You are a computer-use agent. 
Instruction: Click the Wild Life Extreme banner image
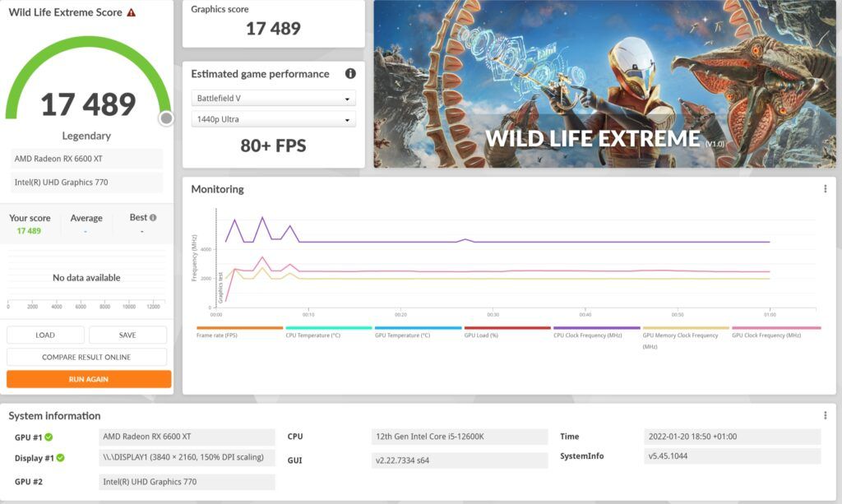pos(604,84)
